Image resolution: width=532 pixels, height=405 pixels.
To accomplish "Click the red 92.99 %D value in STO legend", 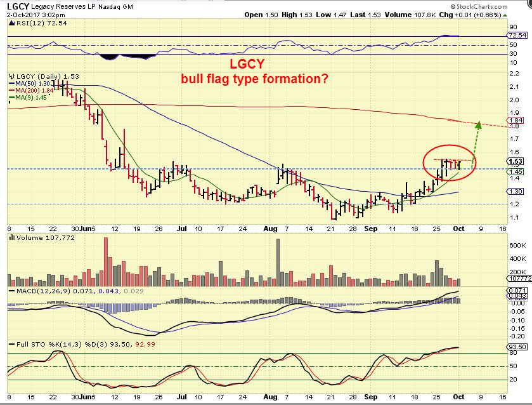I will (x=145, y=345).
